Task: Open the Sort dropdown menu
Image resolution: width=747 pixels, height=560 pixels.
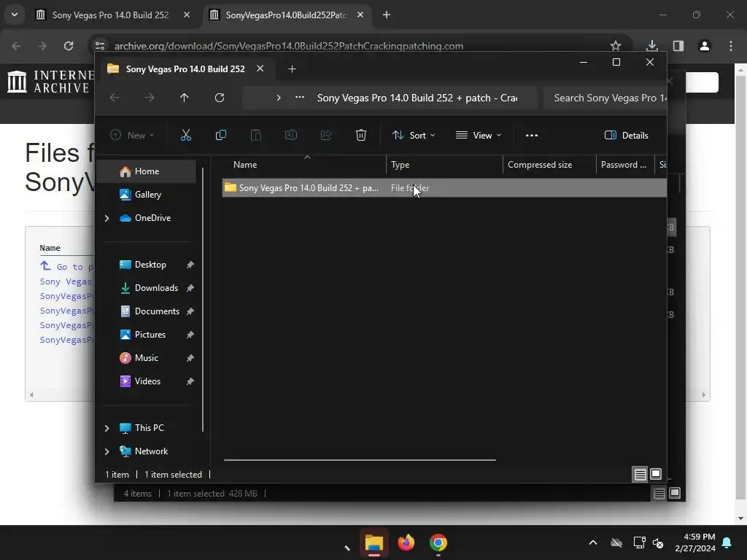Action: pos(414,135)
